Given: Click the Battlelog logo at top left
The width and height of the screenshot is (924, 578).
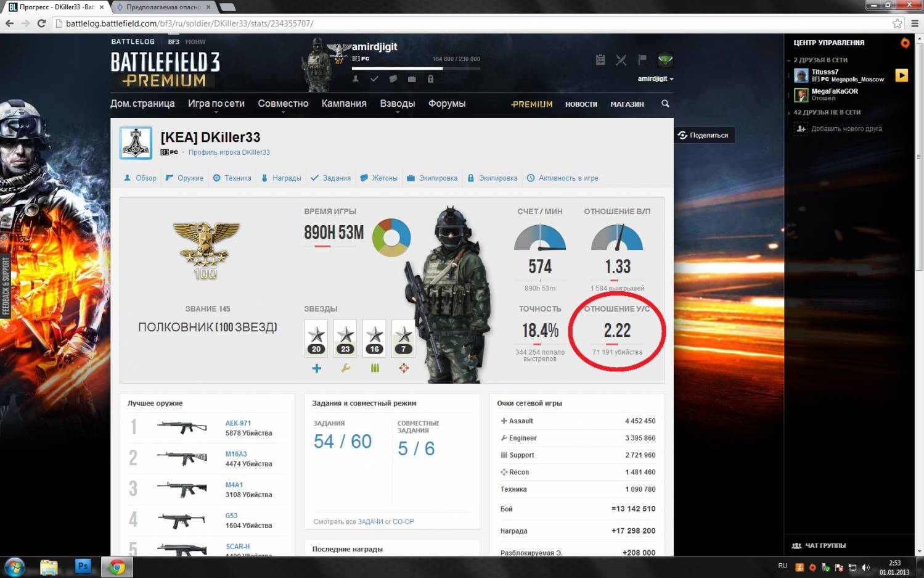Looking at the screenshot, I should tap(133, 42).
